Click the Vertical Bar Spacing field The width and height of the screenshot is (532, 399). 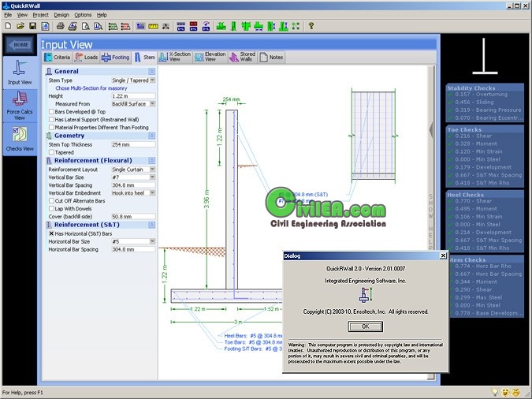click(x=133, y=185)
